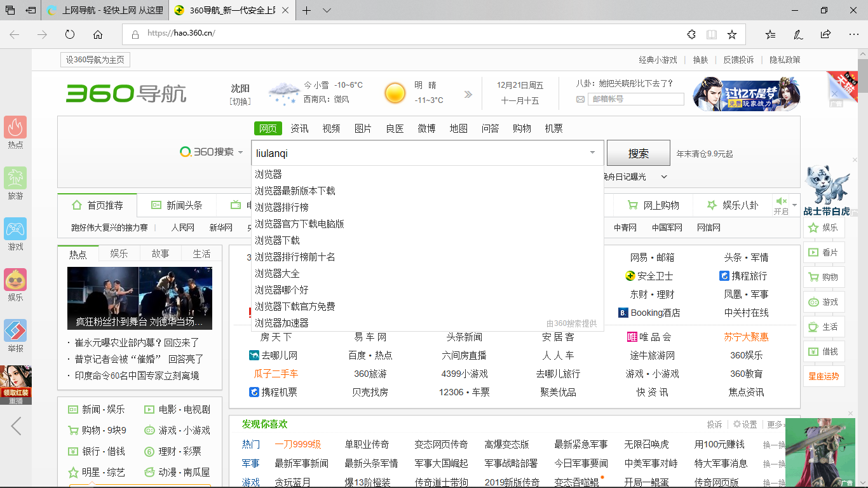Switch city via 切换 link
The width and height of the screenshot is (868, 488).
[240, 101]
